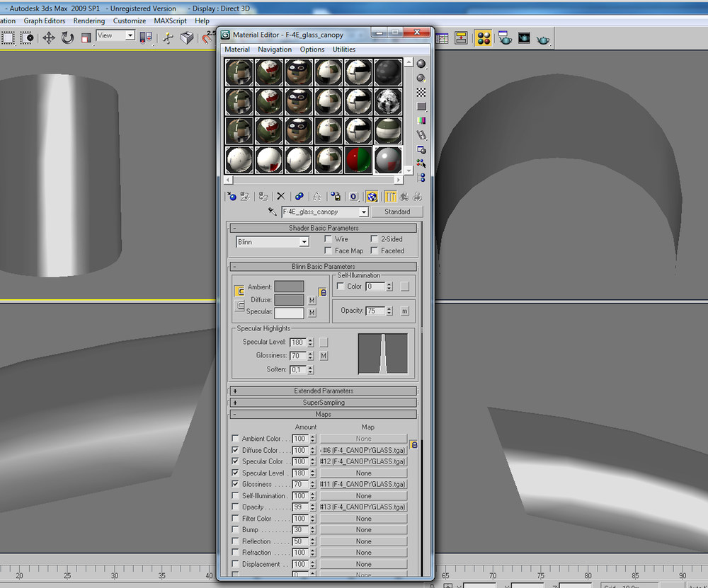708x588 pixels.
Task: Click the Window/Crossing selection icon
Action: click(x=27, y=38)
